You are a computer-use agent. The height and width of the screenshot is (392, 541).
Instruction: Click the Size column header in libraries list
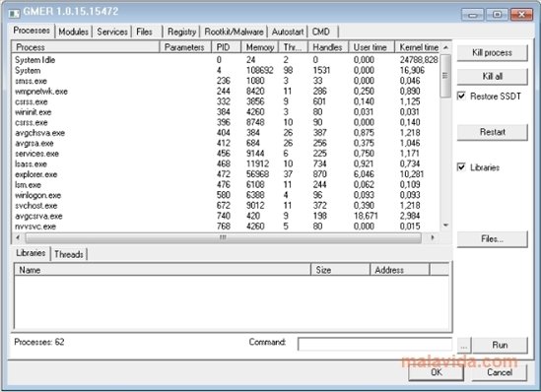341,270
